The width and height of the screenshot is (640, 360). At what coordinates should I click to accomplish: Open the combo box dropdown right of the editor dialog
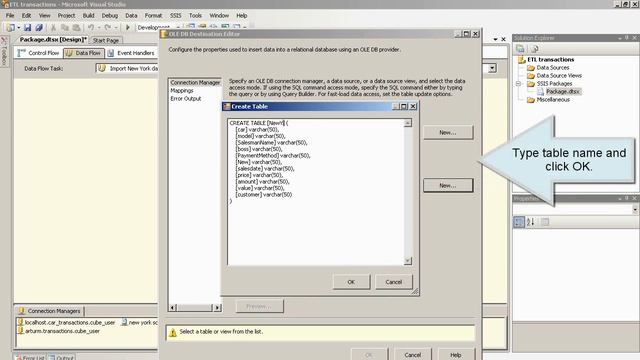click(492, 68)
